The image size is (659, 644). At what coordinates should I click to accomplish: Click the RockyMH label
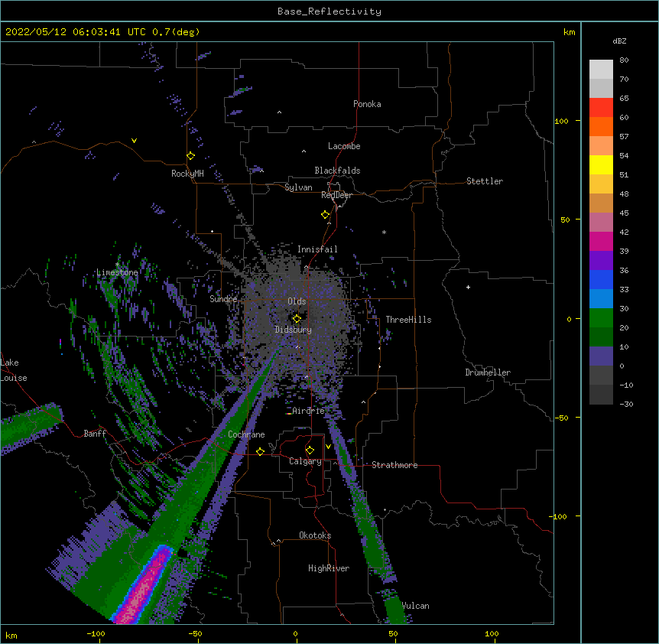click(187, 174)
